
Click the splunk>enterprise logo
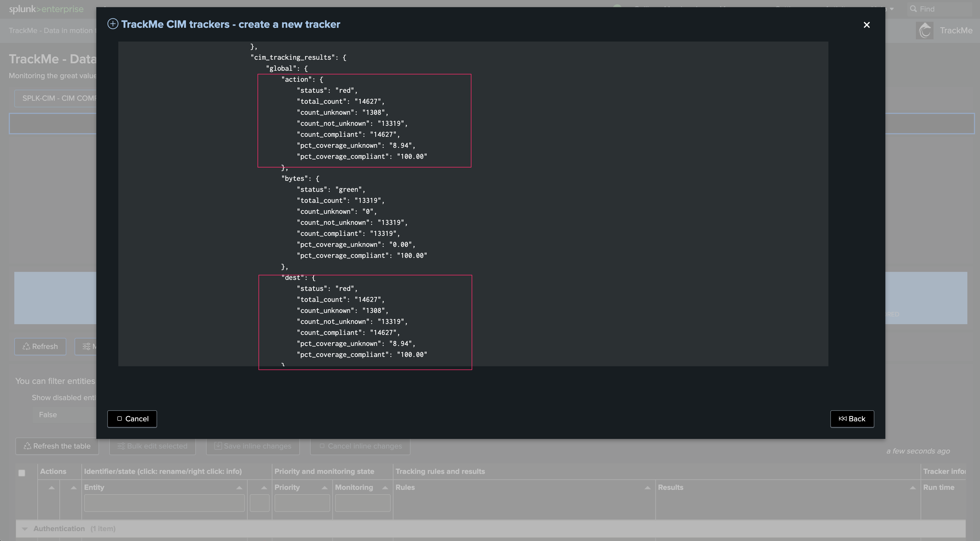[x=46, y=9]
